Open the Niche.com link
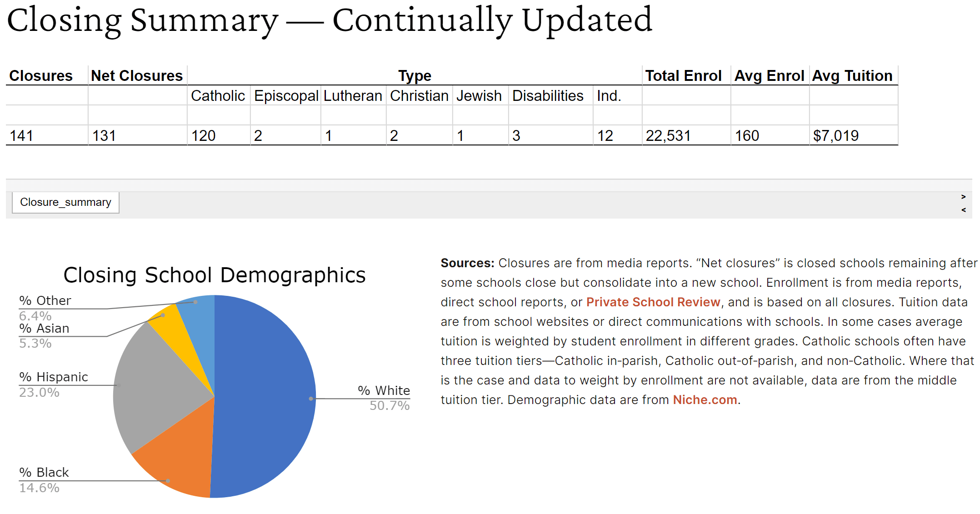This screenshot has width=980, height=514. [x=705, y=400]
